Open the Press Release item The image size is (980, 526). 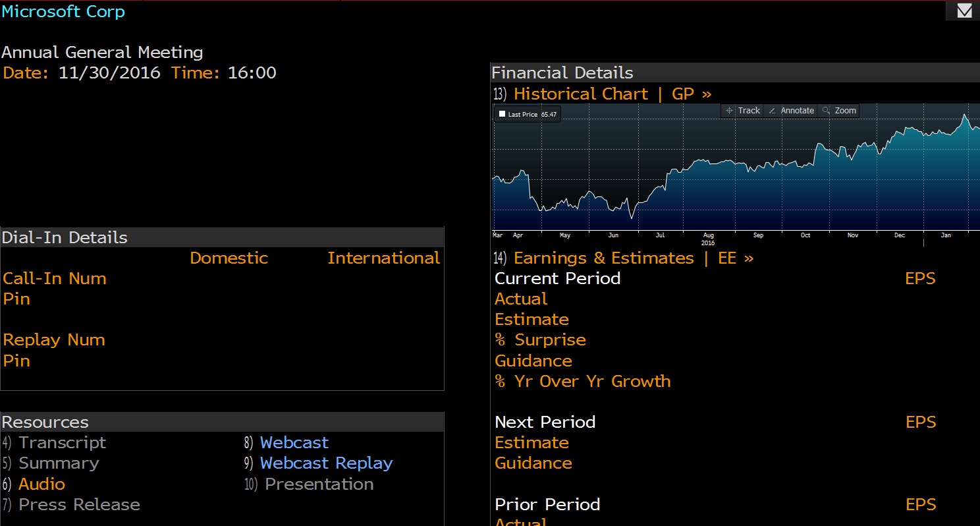(x=79, y=504)
